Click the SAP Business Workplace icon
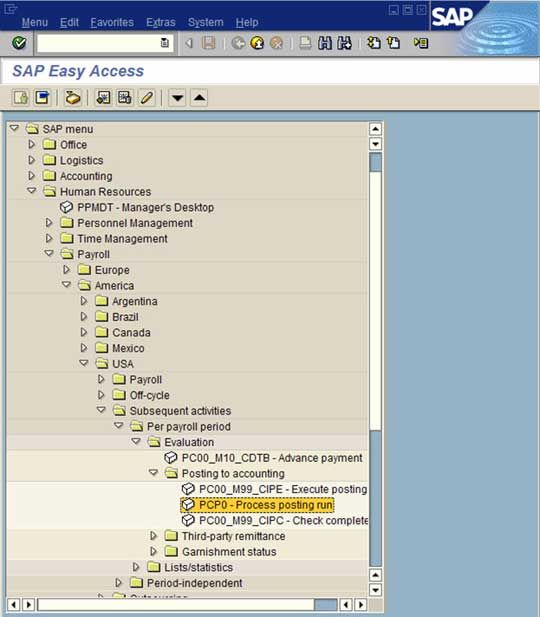Screen dimensions: 540x617 72,98
